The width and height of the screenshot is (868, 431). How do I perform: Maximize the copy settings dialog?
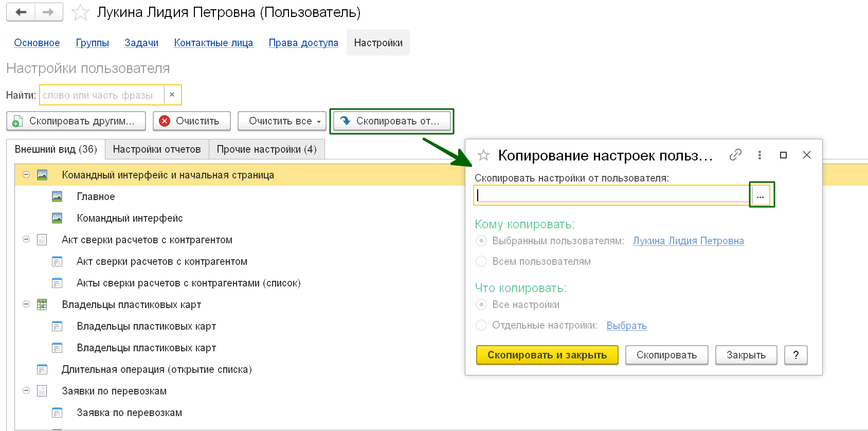coord(783,155)
